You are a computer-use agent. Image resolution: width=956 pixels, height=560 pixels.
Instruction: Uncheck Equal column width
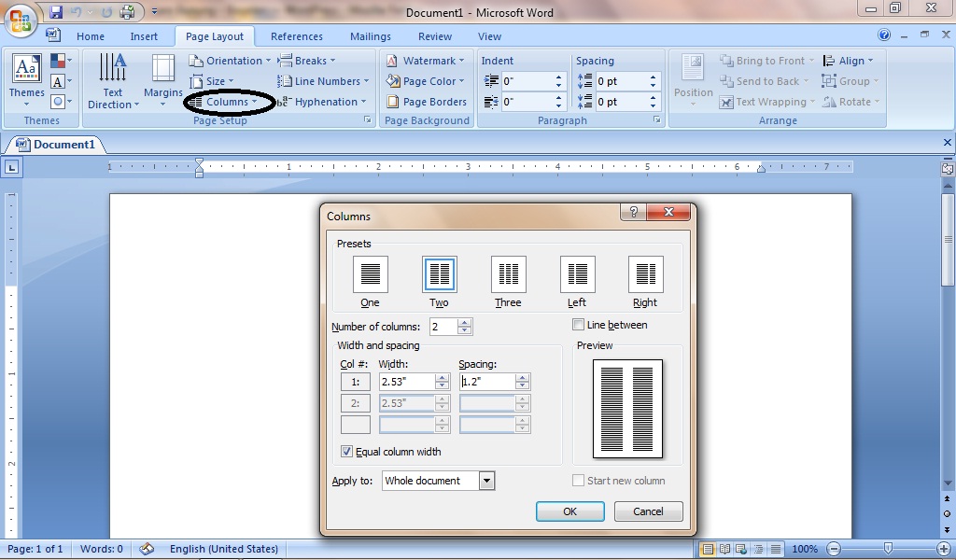point(346,452)
